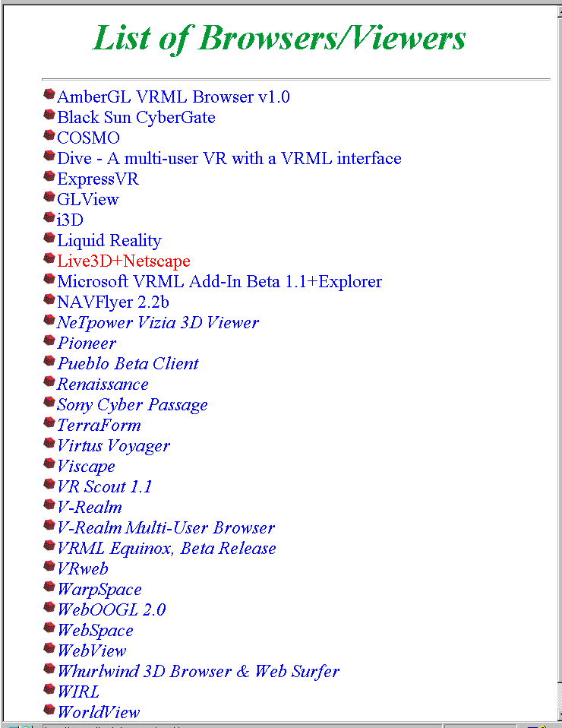Open the Liquid Reality link
The height and width of the screenshot is (728, 562).
[x=109, y=240]
